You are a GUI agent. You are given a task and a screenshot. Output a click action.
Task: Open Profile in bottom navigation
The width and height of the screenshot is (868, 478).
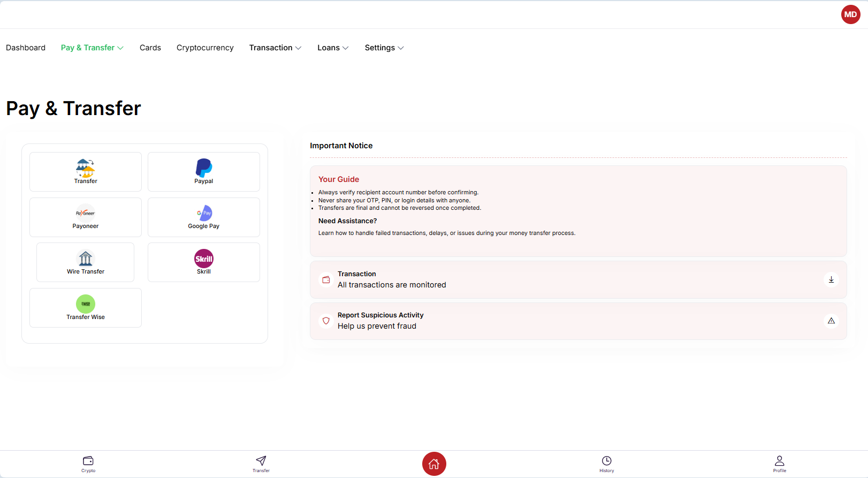pyautogui.click(x=779, y=464)
